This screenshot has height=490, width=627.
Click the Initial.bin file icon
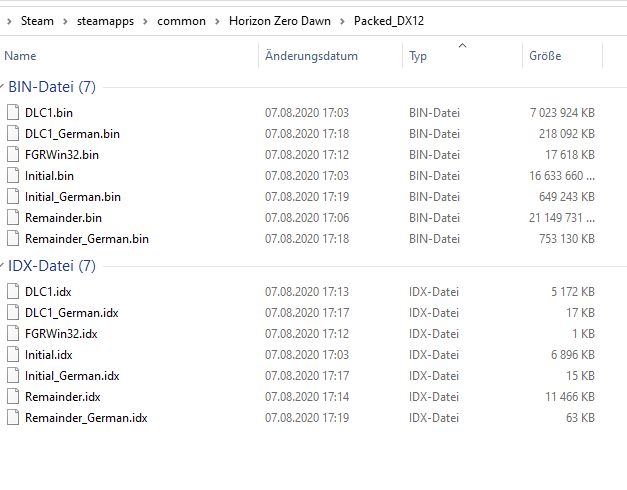click(13, 176)
